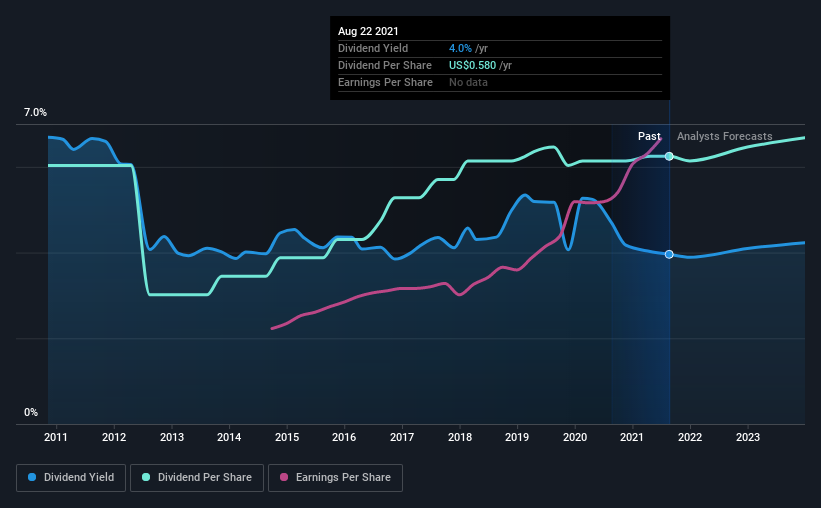
Task: Click the blue dot in Dividend Yield legend
Action: pyautogui.click(x=32, y=477)
